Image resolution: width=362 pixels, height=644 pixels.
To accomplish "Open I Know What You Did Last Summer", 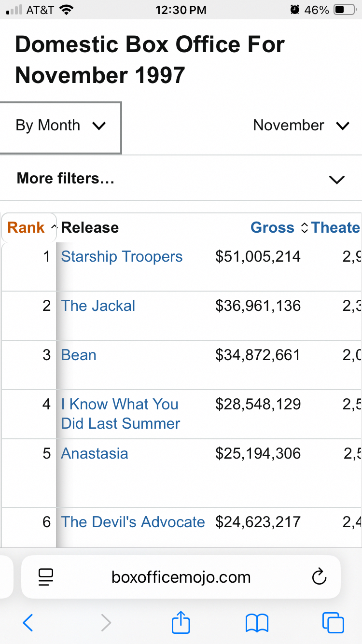I will point(120,414).
